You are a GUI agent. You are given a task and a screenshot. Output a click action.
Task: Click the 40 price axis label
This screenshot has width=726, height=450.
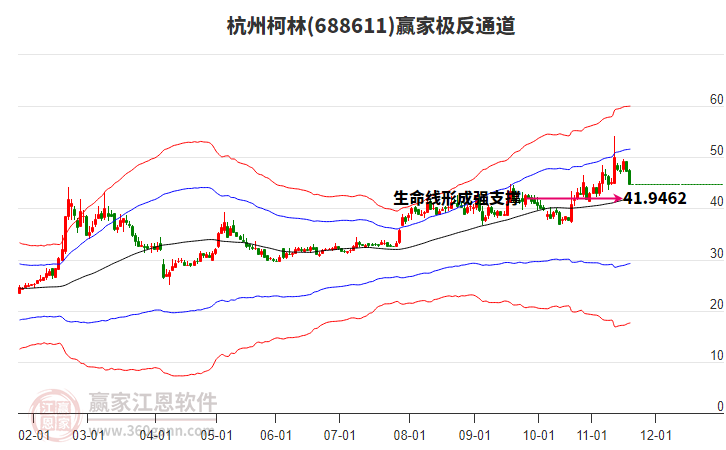click(716, 202)
